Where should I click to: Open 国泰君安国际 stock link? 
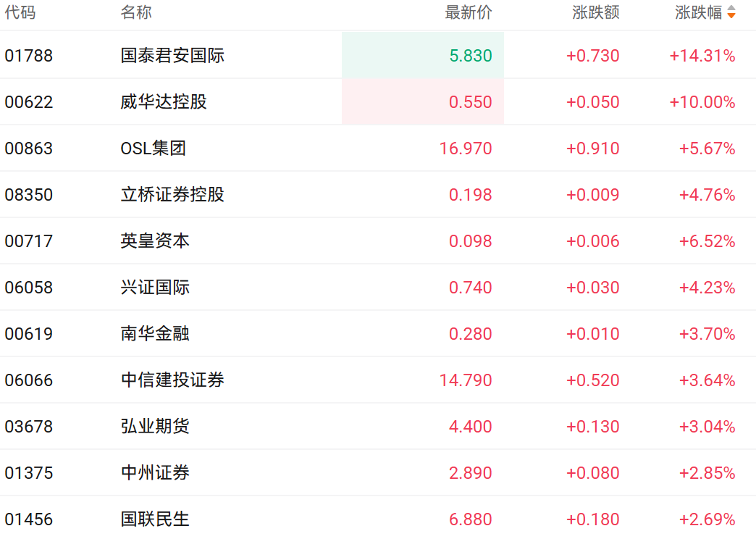pos(172,56)
